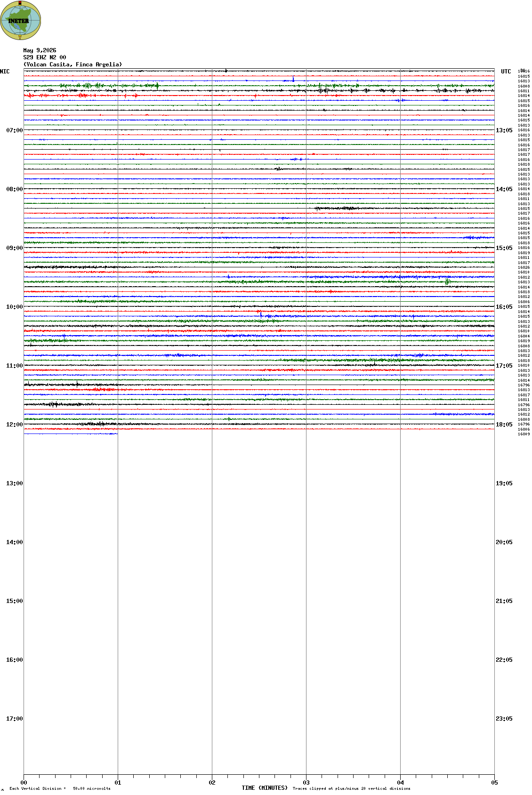Screen dimensions: 532x795
Task: Click the TIME (MINUTES) axis label
Action: pos(265,788)
